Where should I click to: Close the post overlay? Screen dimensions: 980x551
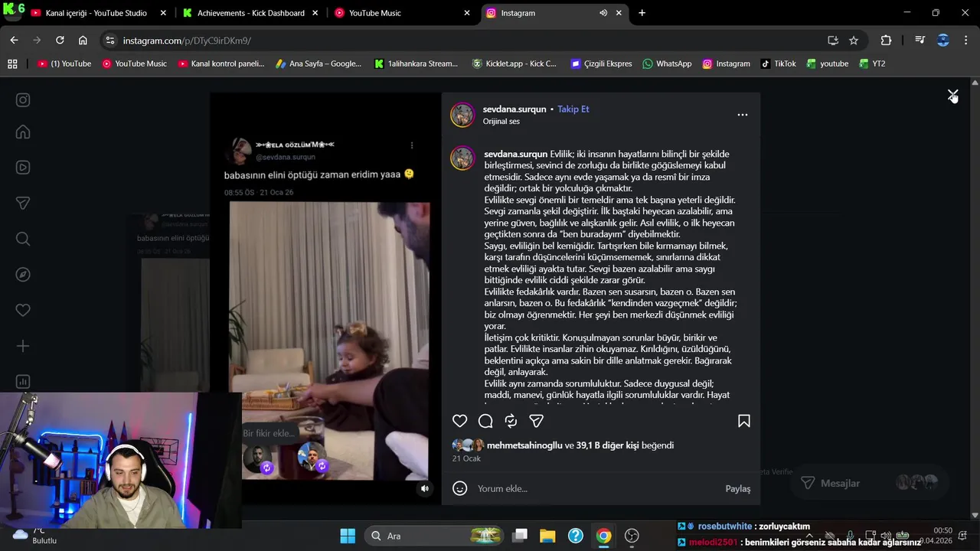click(952, 95)
